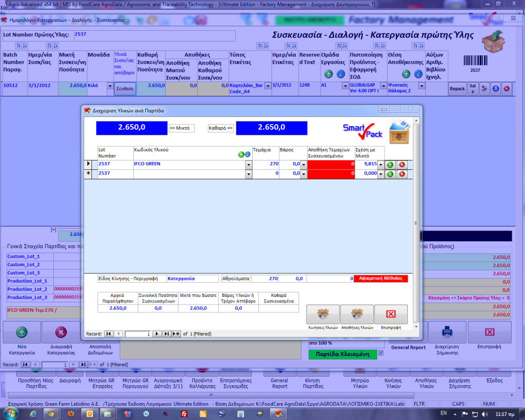Click main form Επιστροφή red X icon
The width and height of the screenshot is (525, 420).
pos(490,332)
